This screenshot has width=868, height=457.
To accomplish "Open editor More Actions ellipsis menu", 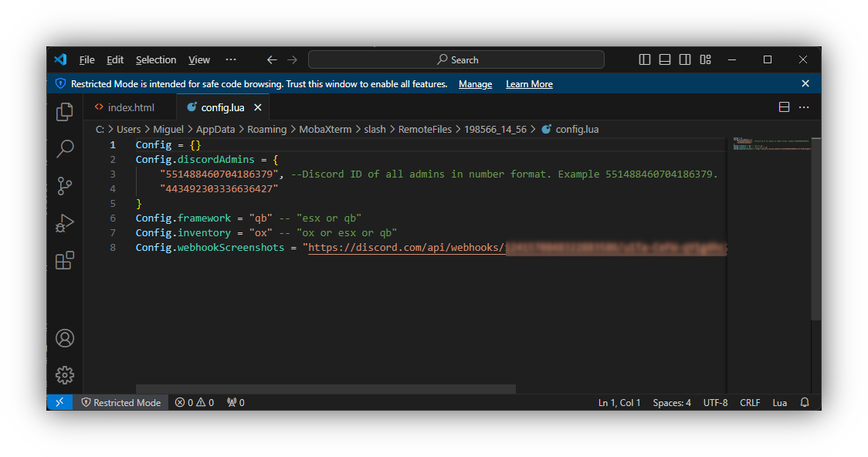I will (x=804, y=107).
